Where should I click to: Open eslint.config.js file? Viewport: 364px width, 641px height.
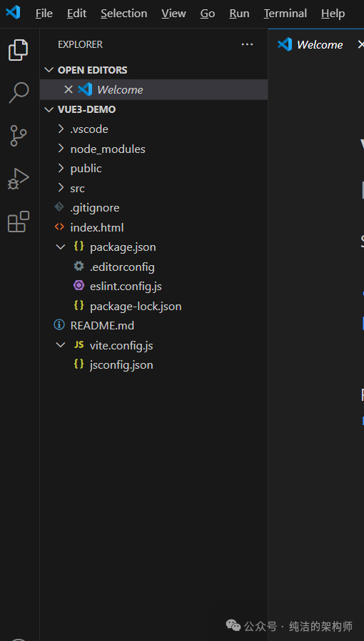pos(126,286)
